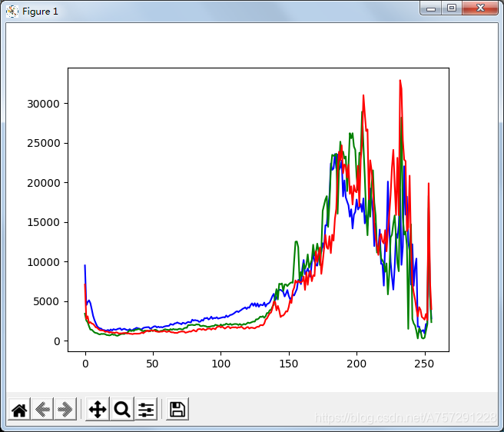Close the Figure 1 window
The height and width of the screenshot is (432, 504).
[480, 8]
